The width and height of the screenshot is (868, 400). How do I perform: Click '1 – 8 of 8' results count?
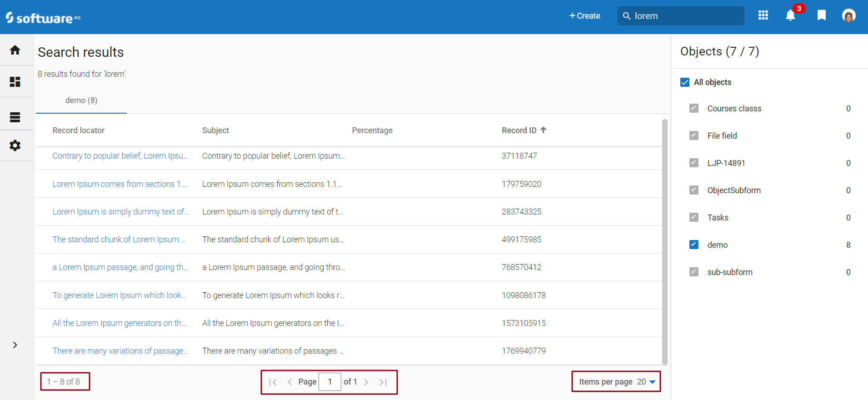coord(64,382)
